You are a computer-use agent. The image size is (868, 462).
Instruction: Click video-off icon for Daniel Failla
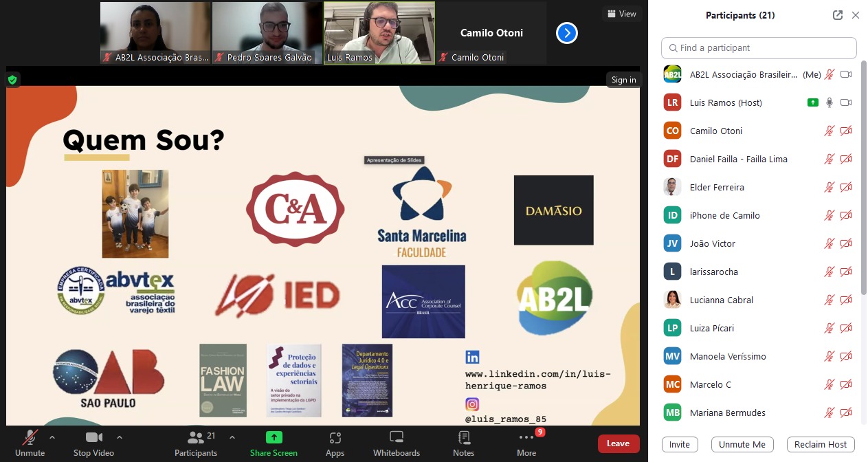[846, 159]
